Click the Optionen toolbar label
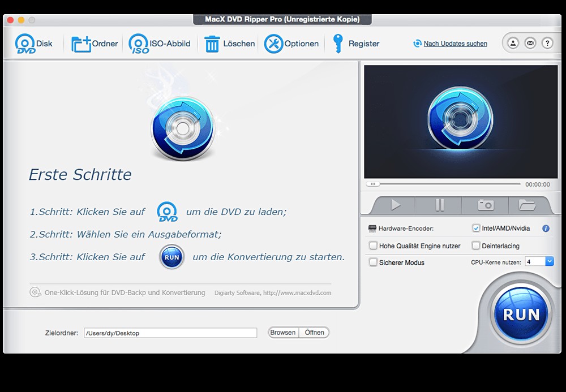 tap(302, 44)
